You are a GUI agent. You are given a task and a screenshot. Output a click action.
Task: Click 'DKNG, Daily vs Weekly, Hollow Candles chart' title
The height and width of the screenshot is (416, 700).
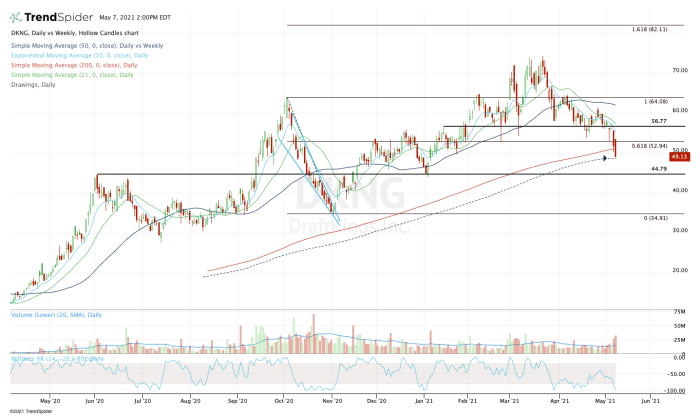[x=75, y=33]
